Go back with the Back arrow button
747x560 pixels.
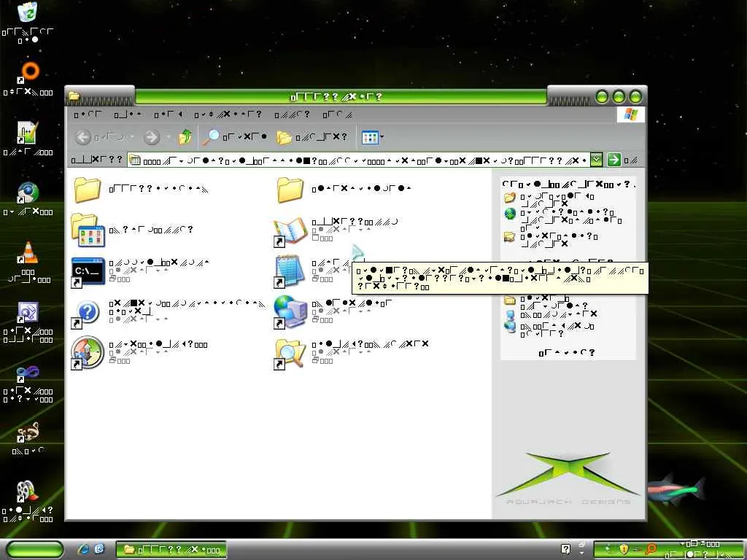pos(83,137)
